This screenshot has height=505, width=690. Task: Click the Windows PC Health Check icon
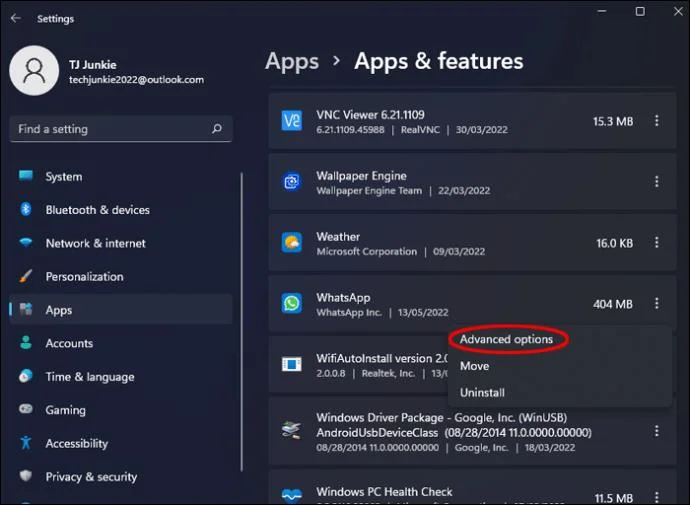pos(292,496)
